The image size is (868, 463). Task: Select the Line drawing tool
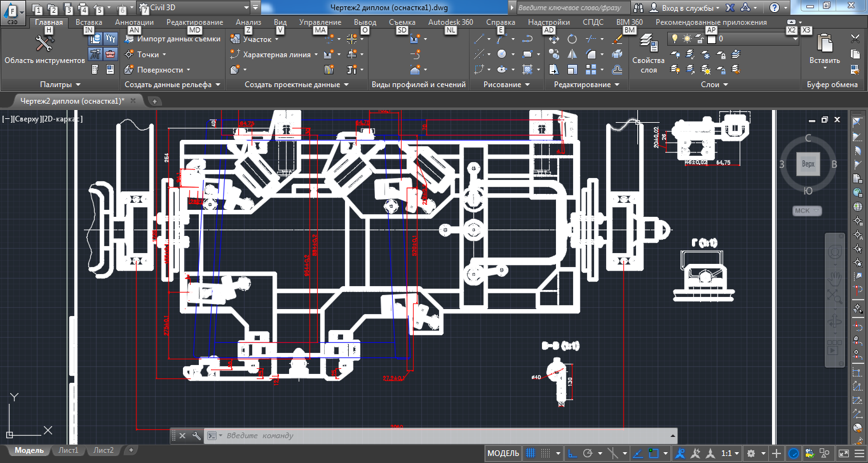480,39
